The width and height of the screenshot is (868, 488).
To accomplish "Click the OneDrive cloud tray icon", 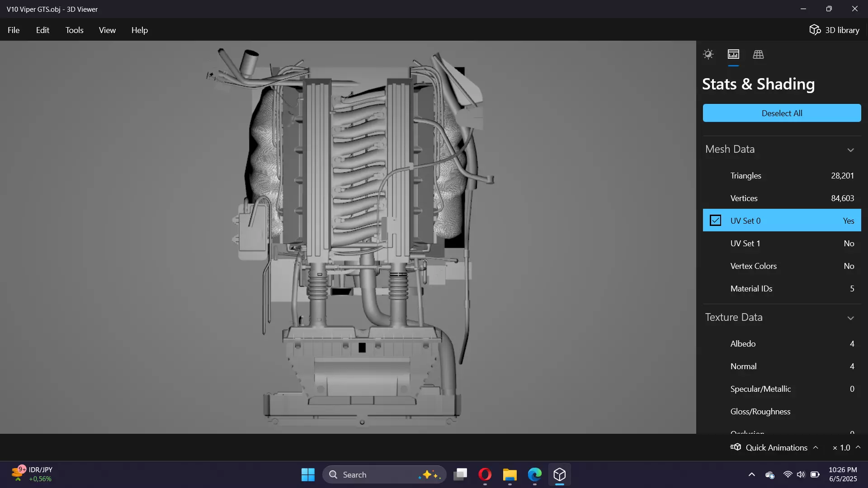I will point(770,474).
